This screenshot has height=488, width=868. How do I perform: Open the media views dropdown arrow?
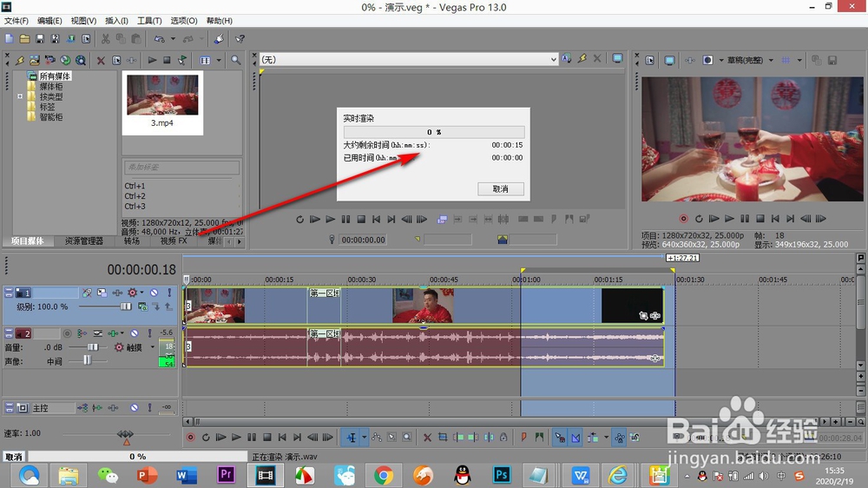pos(219,61)
